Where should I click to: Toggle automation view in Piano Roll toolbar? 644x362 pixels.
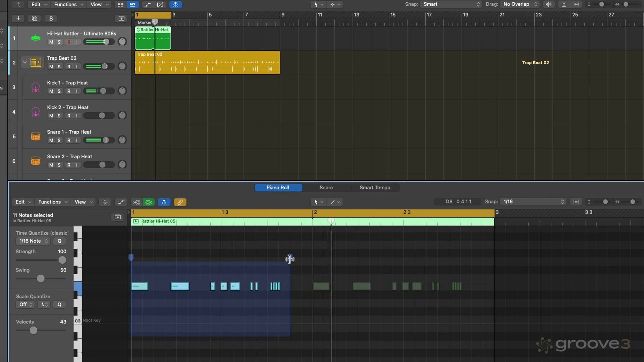click(121, 202)
